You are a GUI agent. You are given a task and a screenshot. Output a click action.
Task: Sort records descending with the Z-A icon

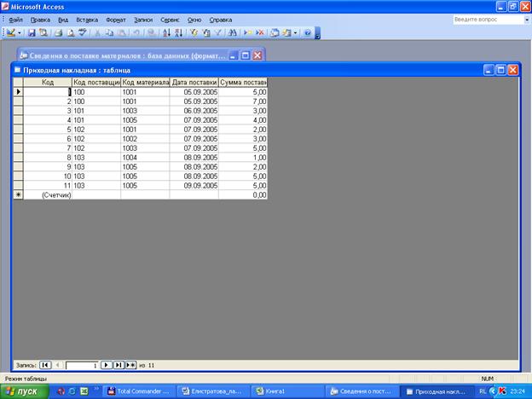click(x=179, y=33)
